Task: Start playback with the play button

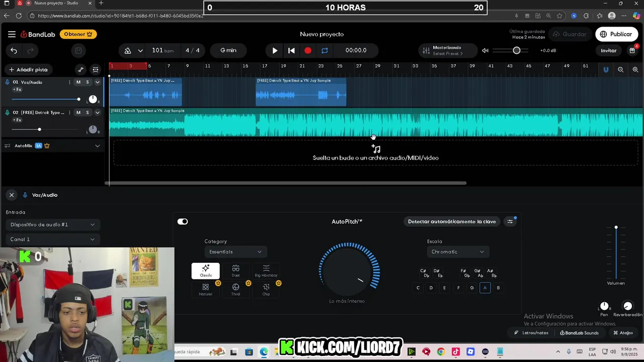Action: click(x=275, y=50)
